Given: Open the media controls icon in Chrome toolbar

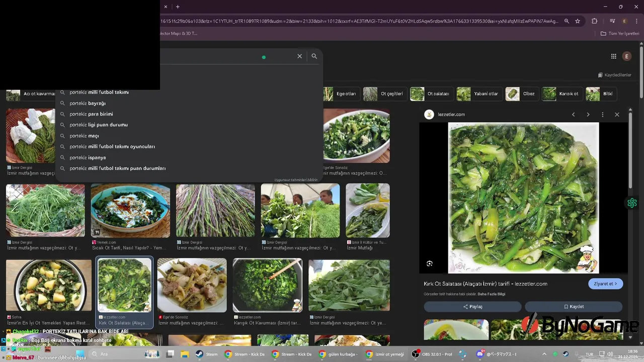Looking at the screenshot, I should tap(612, 21).
